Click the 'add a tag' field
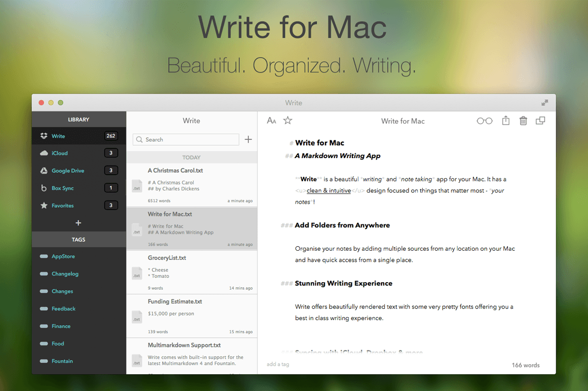 [278, 364]
